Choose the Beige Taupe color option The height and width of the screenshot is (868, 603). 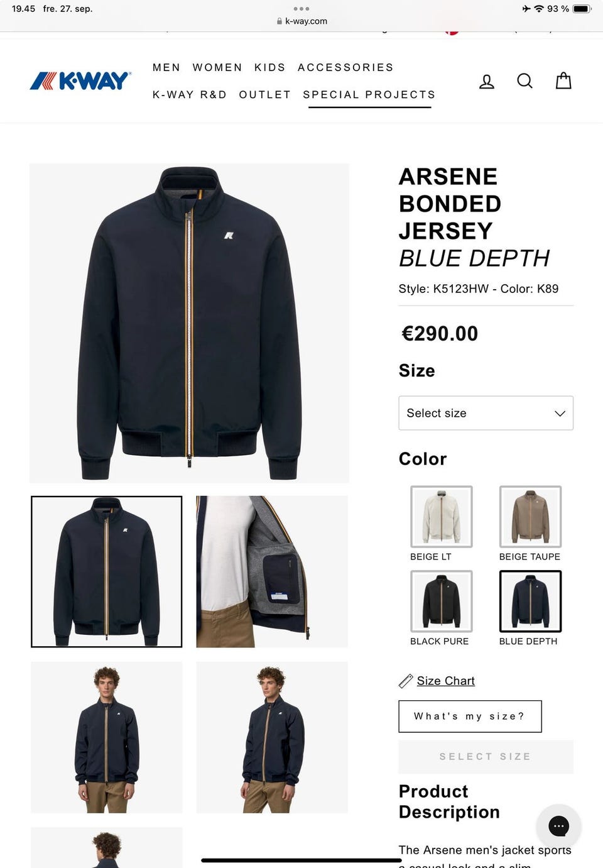(x=530, y=517)
